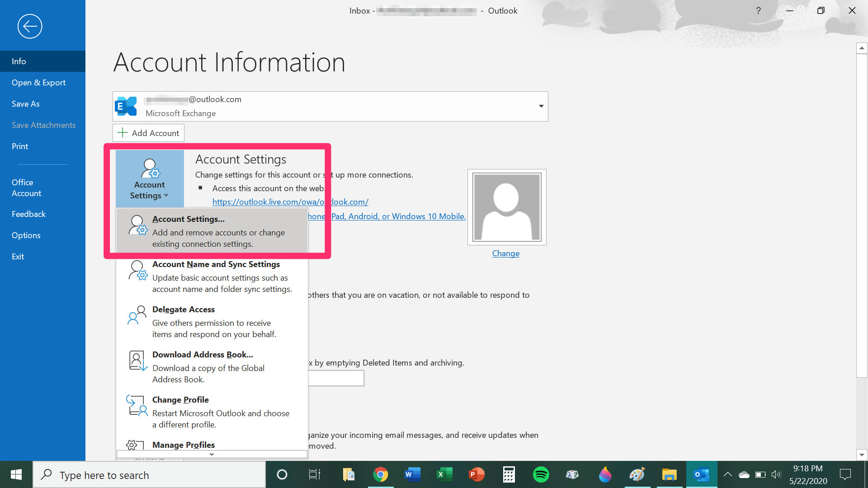Click the Help question mark icon

[758, 10]
